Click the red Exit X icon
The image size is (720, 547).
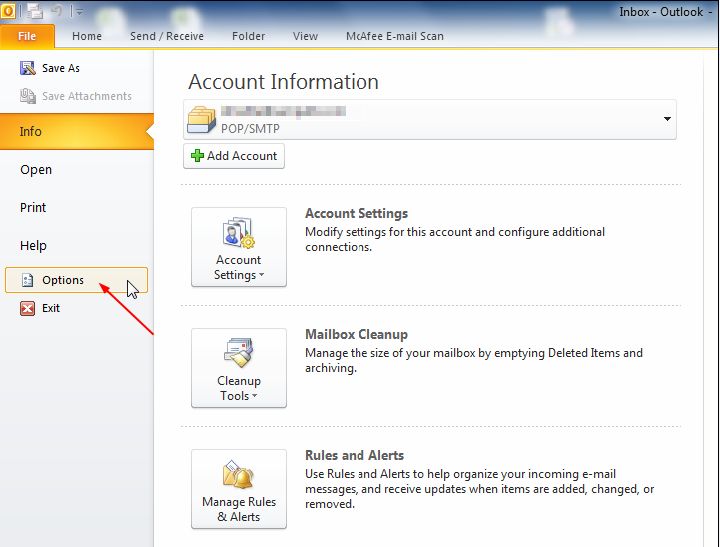[28, 308]
